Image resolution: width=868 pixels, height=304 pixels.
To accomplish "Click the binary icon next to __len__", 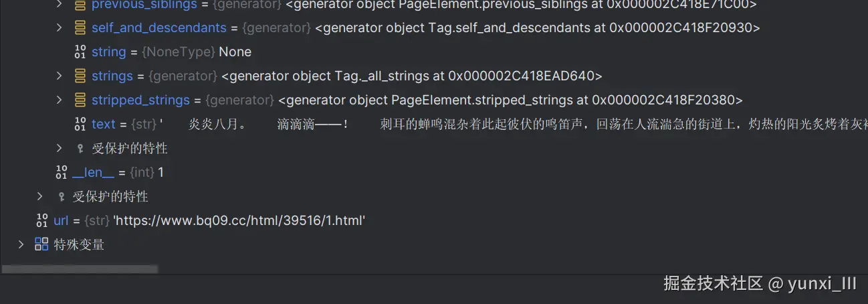I will tap(61, 173).
